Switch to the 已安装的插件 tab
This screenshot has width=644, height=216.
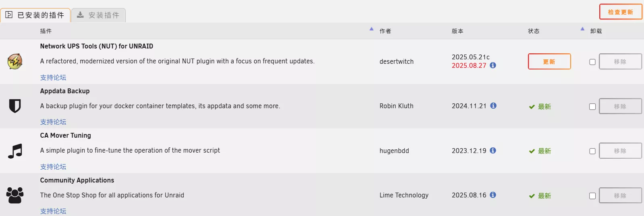click(x=35, y=15)
